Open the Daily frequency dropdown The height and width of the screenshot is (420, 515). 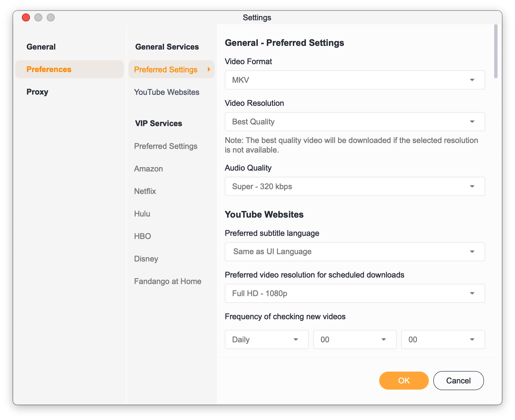point(267,339)
